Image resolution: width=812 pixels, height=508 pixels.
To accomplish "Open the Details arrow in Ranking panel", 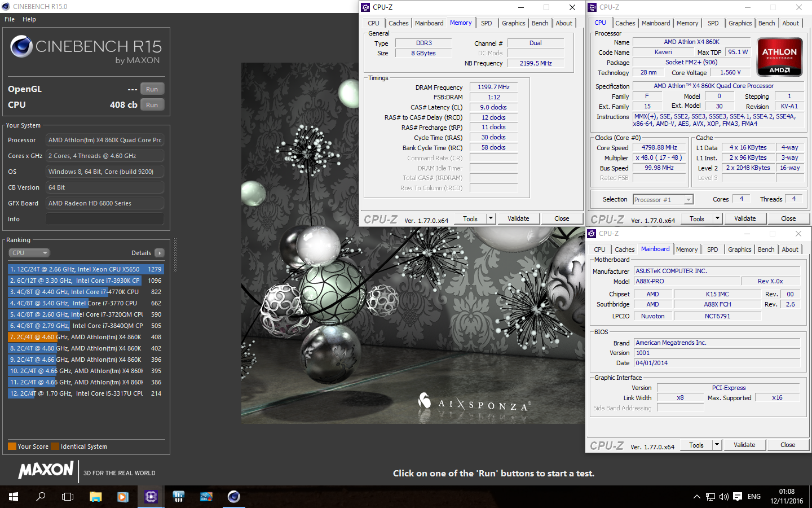I will pos(160,253).
